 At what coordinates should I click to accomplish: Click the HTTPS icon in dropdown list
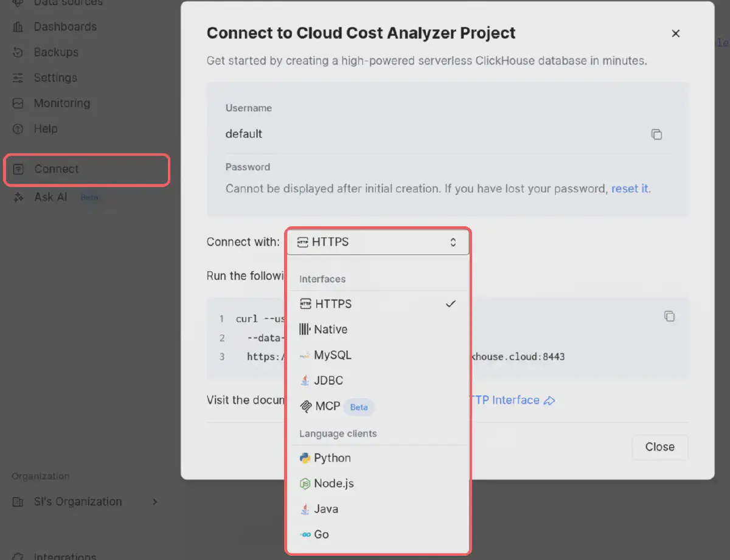pos(305,304)
